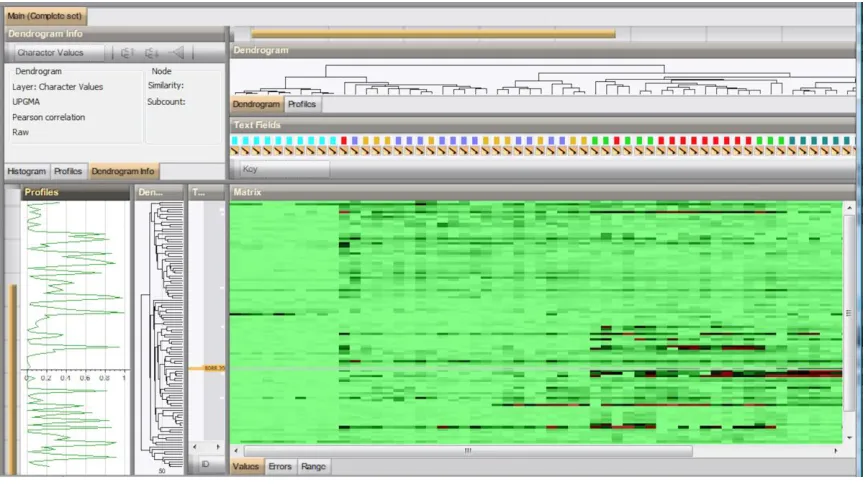Switch to the Errors tab
The height and width of the screenshot is (484, 866).
pyautogui.click(x=280, y=466)
